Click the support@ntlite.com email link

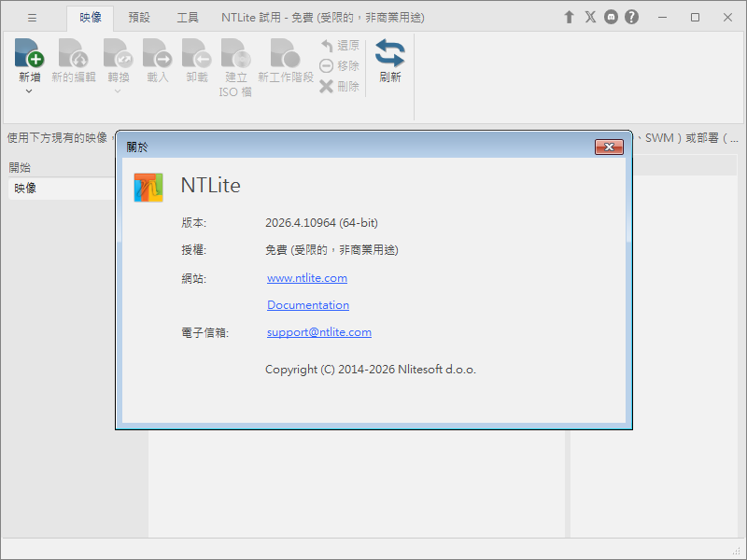tap(317, 331)
